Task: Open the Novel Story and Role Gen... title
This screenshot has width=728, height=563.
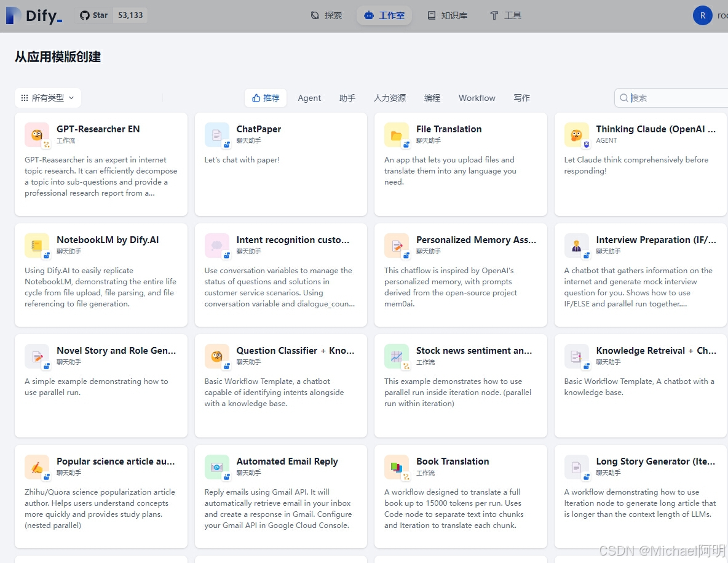Action: 116,351
